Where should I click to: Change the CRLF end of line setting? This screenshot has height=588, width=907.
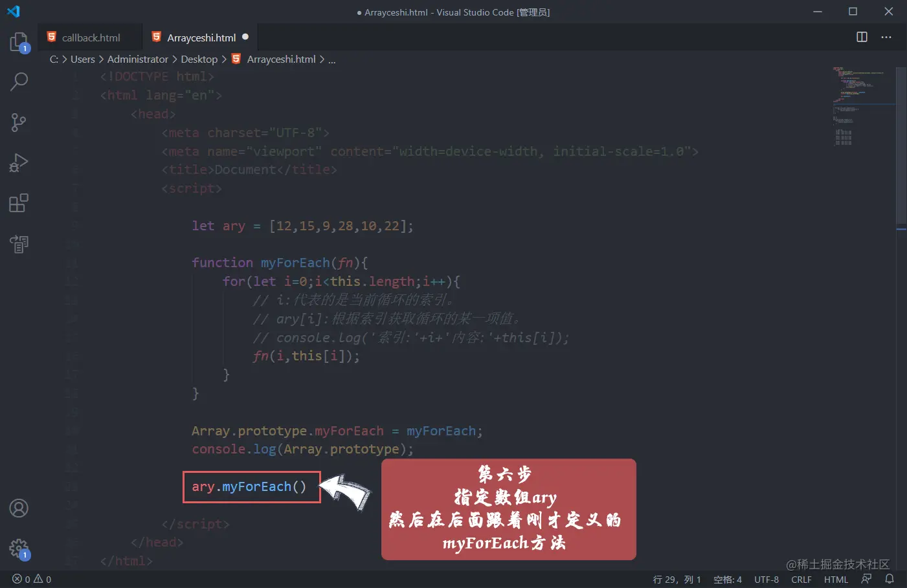pos(801,579)
